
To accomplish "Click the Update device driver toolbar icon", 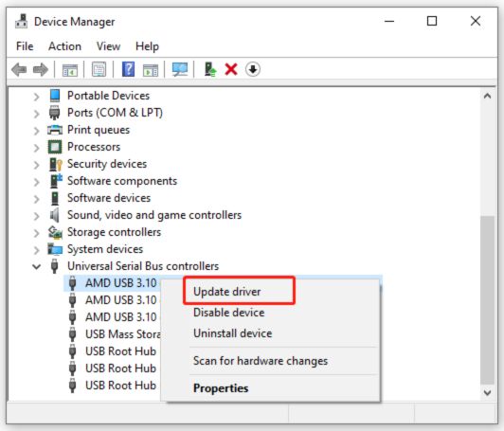I will (210, 69).
